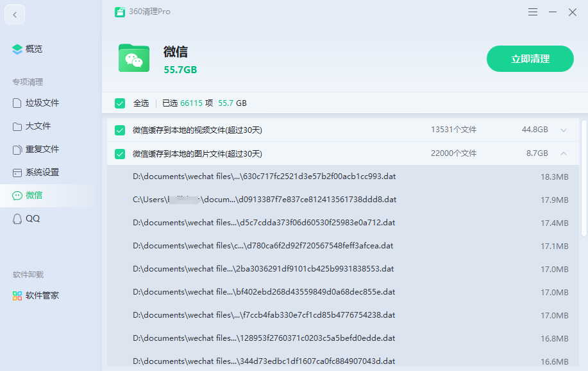Open the 概览 overview icon
588x371 pixels.
(17, 49)
